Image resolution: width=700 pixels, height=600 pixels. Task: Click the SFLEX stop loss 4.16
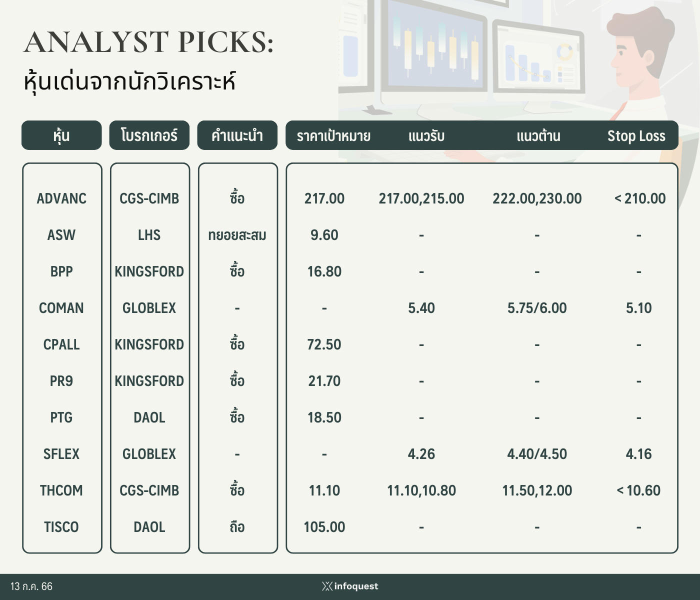pos(639,454)
